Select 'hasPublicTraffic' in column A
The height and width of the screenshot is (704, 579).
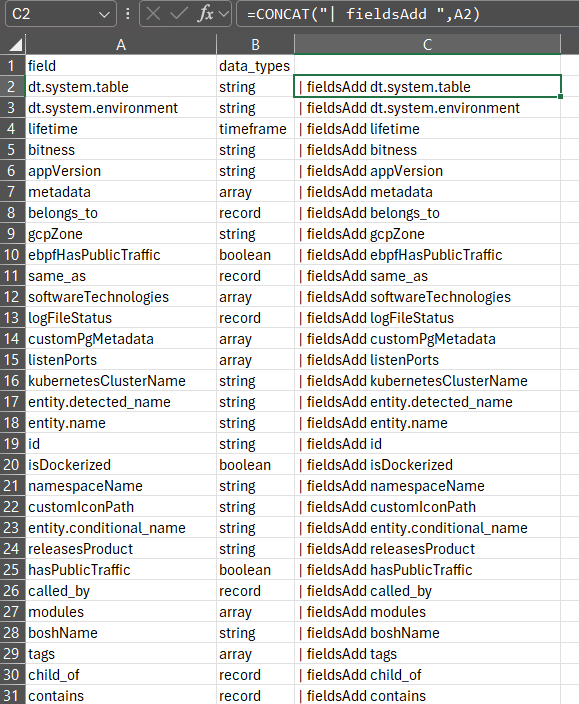(121, 570)
